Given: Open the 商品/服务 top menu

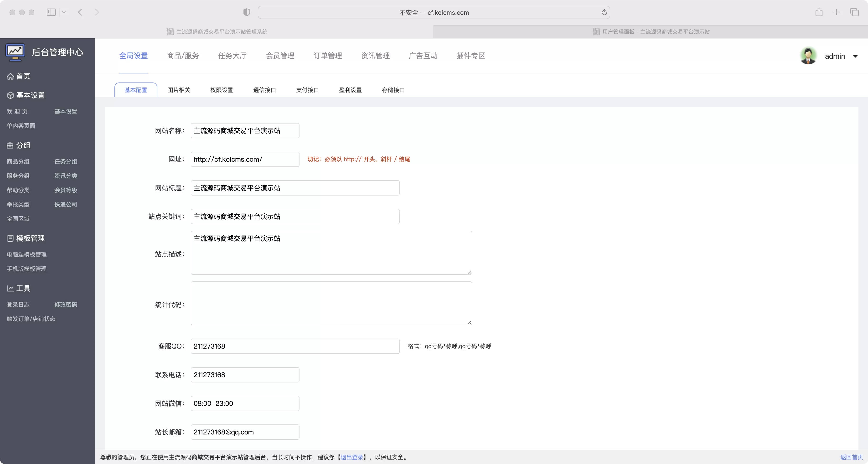Looking at the screenshot, I should click(x=183, y=56).
